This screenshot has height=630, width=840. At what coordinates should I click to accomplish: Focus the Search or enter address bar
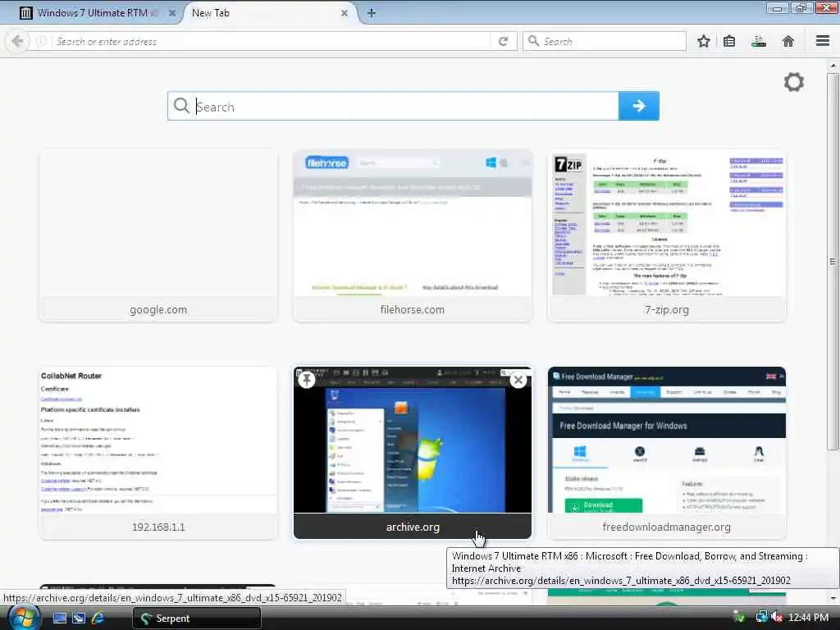[271, 41]
